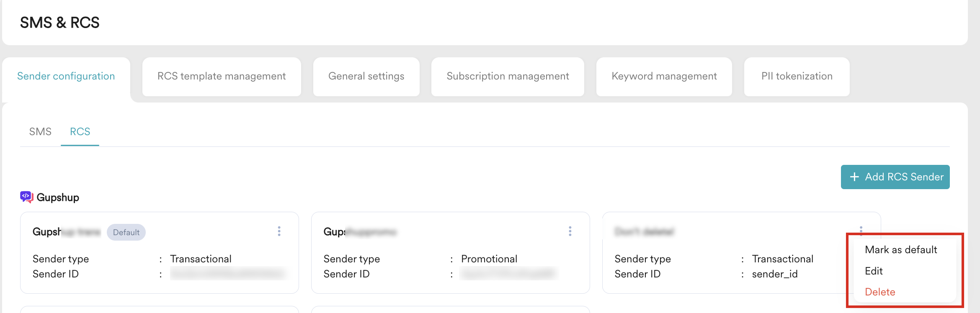Screen dimensions: 980x313
Task: Open three-dot menu on Promotional sender card
Action: pos(570,231)
